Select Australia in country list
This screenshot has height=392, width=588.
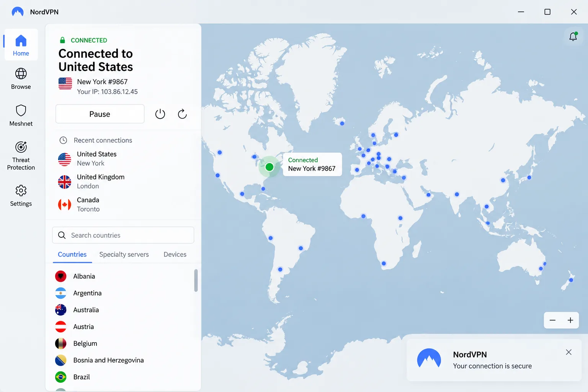123,310
